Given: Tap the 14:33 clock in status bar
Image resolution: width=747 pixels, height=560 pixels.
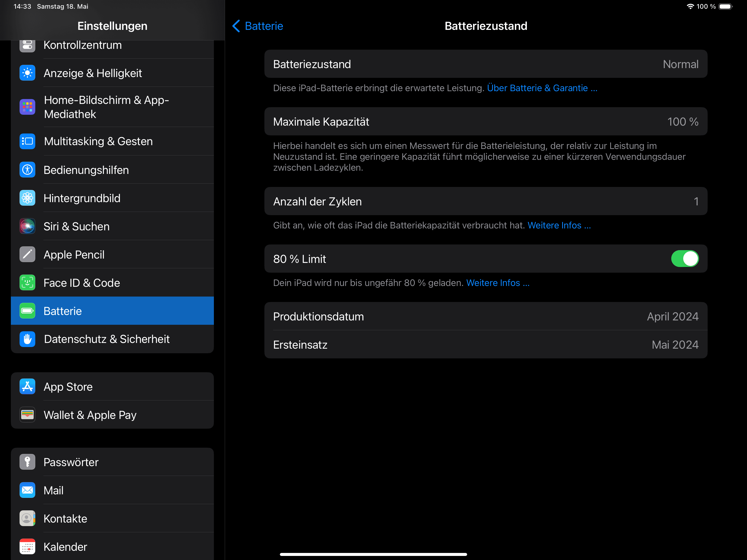Looking at the screenshot, I should click(22, 7).
